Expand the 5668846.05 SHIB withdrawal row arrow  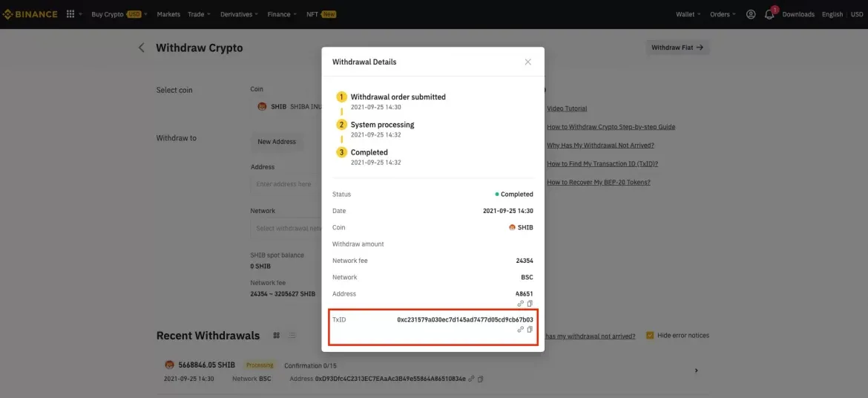coord(697,371)
